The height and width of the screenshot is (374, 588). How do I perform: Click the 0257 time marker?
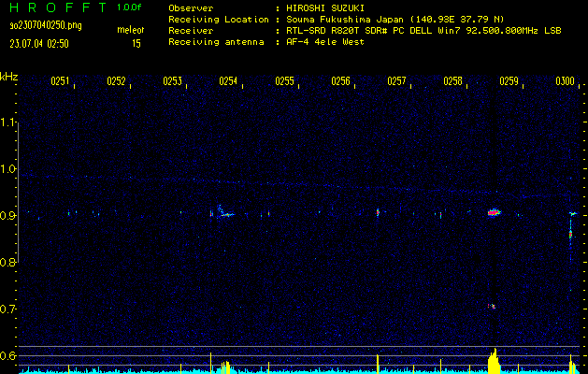(396, 81)
